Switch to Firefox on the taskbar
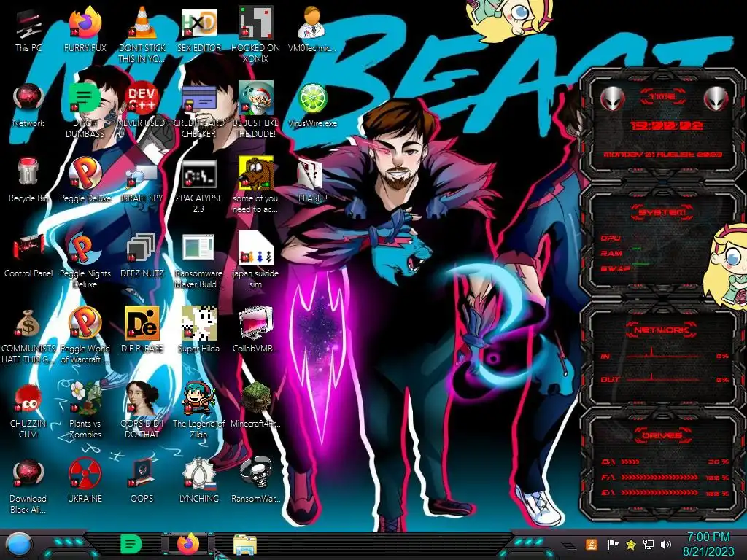Viewport: 747px width, 560px height. [x=189, y=544]
